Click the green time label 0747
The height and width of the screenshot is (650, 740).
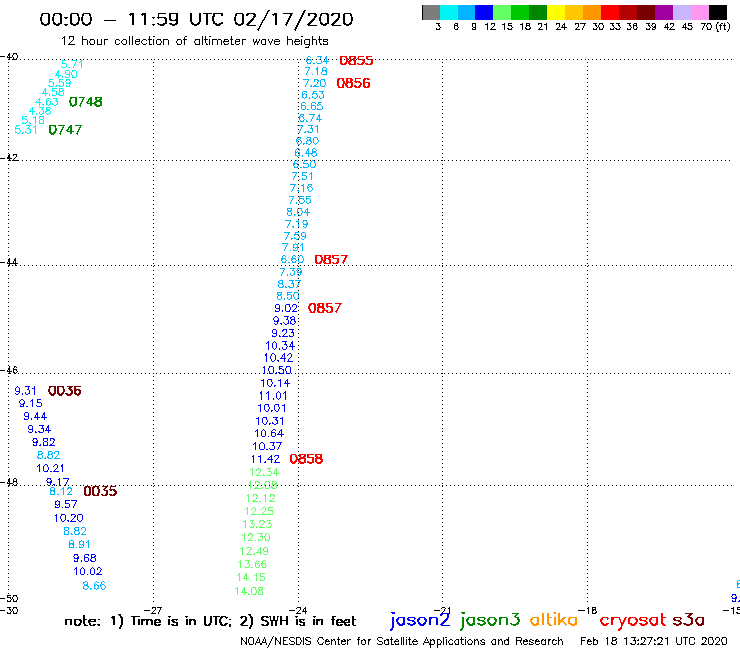click(65, 130)
